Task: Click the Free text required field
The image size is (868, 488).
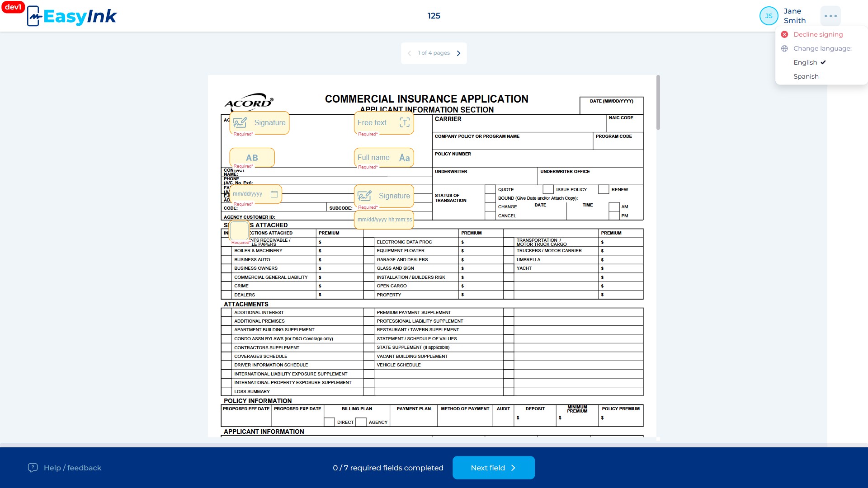Action: coord(384,123)
